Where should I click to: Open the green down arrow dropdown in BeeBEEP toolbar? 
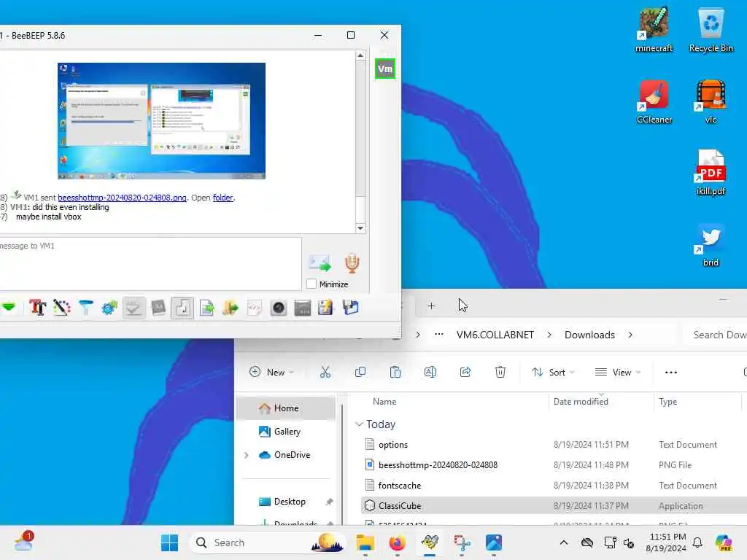[x=9, y=308]
